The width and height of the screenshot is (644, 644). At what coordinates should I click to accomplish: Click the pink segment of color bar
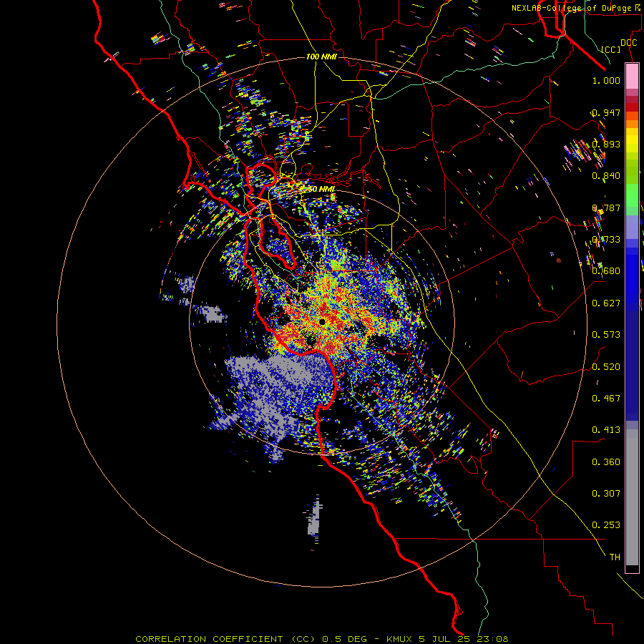632,77
